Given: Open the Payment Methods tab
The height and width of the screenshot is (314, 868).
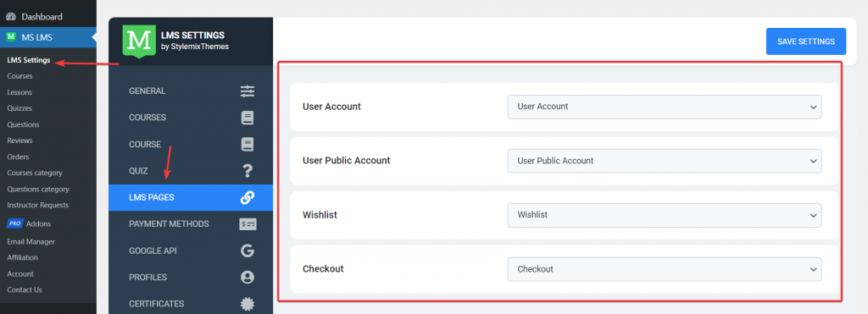Looking at the screenshot, I should coord(191,224).
